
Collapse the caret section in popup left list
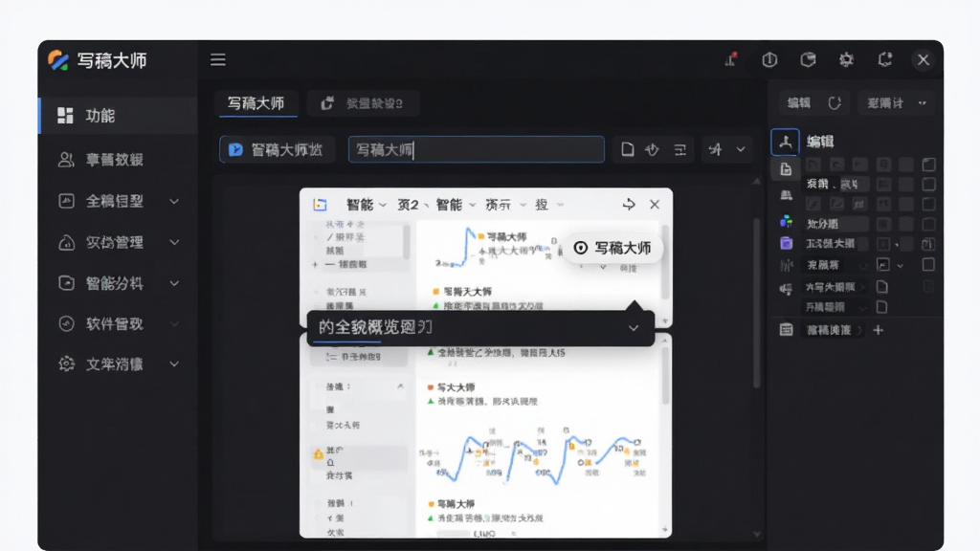401,386
